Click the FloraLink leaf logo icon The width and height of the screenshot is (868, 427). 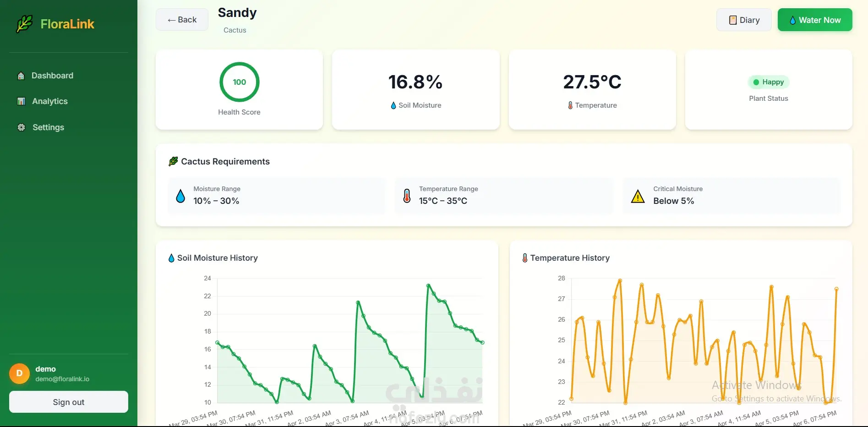(x=24, y=24)
